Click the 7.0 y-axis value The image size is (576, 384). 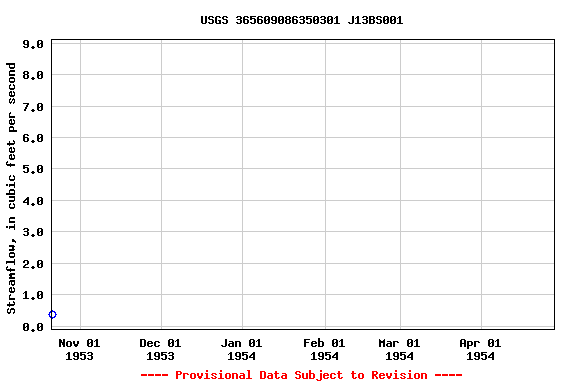coord(33,107)
